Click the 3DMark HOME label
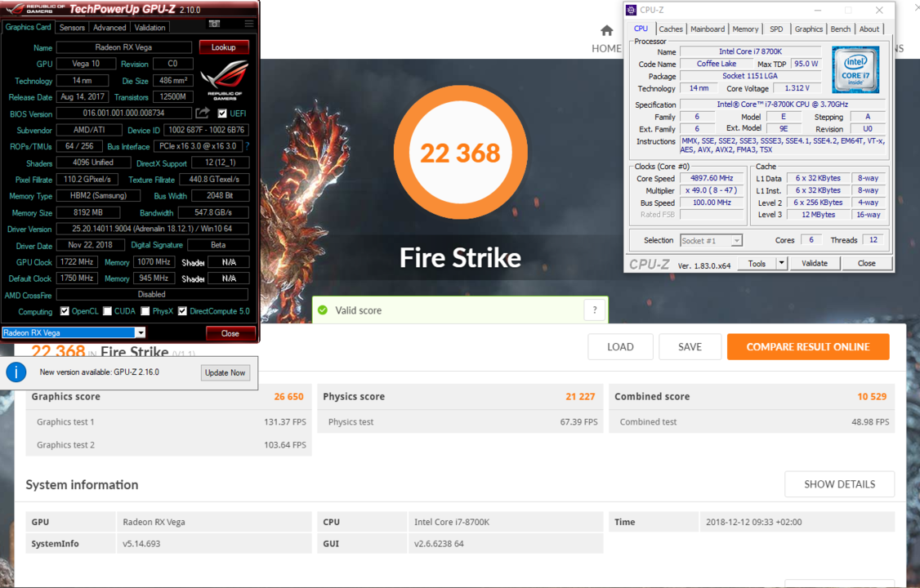This screenshot has height=588, width=920. (x=606, y=48)
